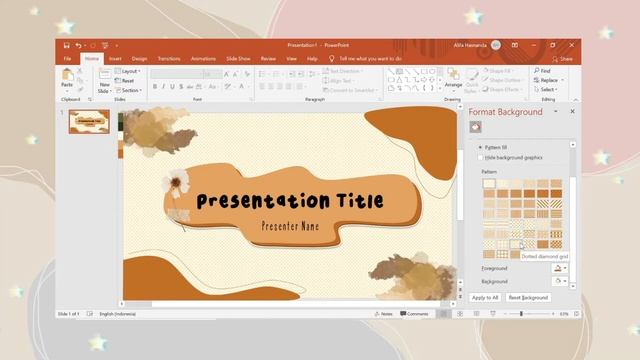Screen dimensions: 640x360
Task: Click the Tell me what you want to do box
Action: pyautogui.click(x=370, y=59)
